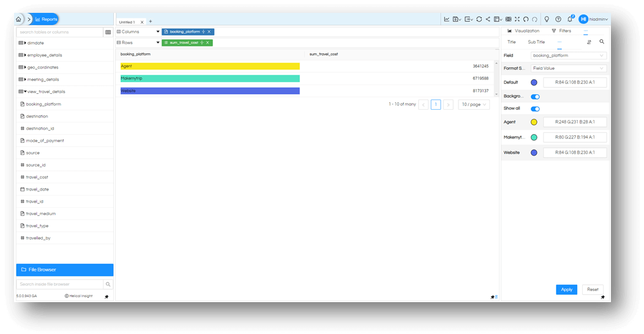Image resolution: width=644 pixels, height=334 pixels.
Task: Click the Search inside file browser field
Action: 59,284
